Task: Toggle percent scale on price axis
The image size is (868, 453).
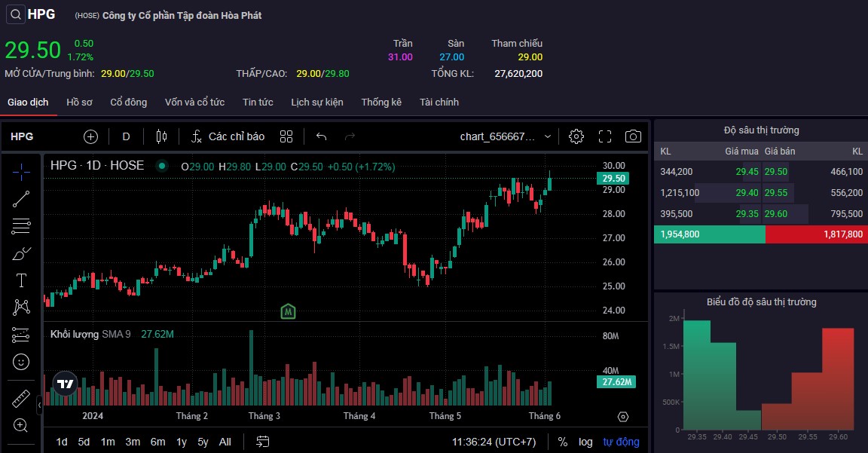Action: [563, 442]
